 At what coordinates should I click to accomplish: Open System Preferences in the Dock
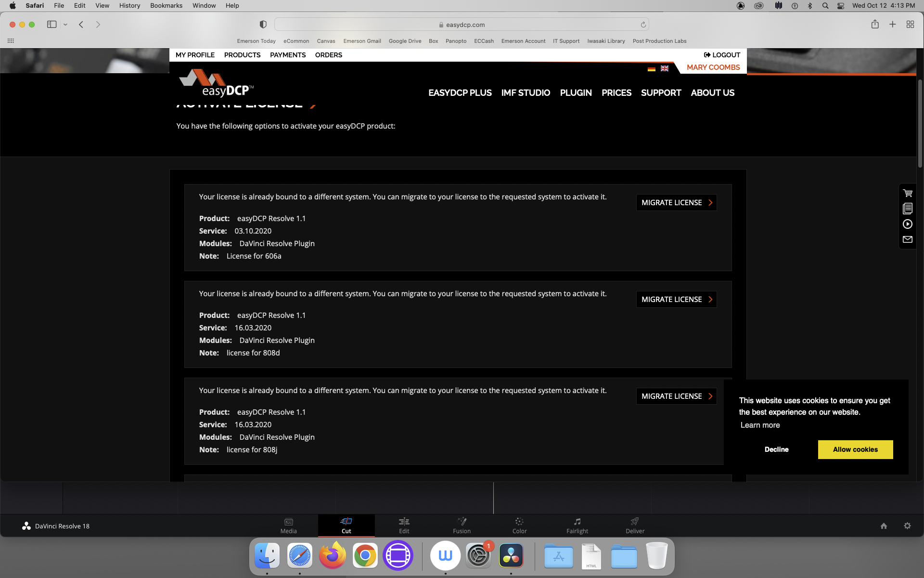[478, 556]
